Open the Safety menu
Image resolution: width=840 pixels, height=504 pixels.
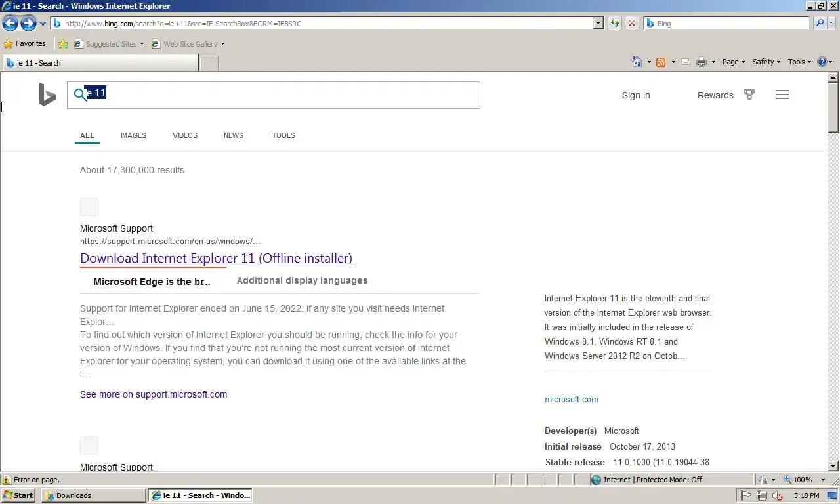pos(766,62)
